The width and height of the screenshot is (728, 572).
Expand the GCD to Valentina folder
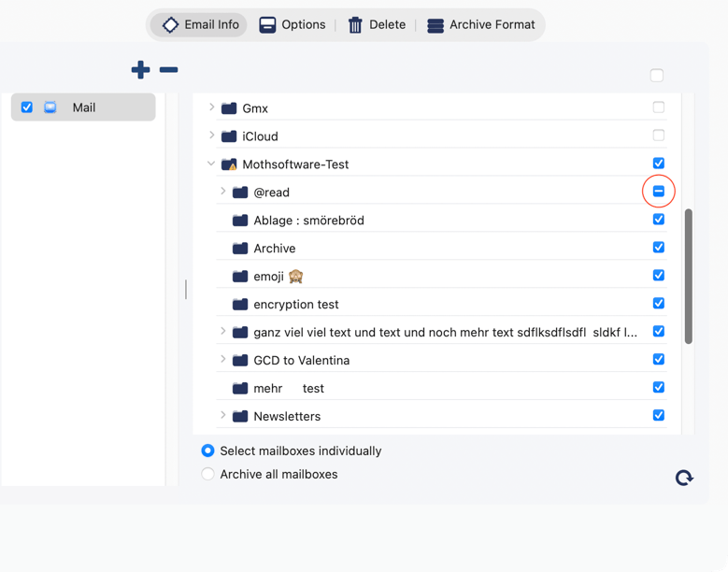point(222,359)
